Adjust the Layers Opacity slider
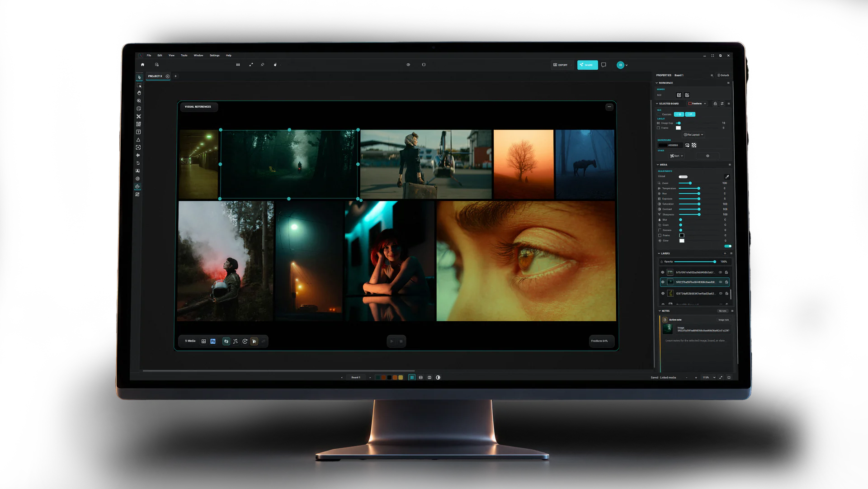868x489 pixels. click(x=694, y=261)
